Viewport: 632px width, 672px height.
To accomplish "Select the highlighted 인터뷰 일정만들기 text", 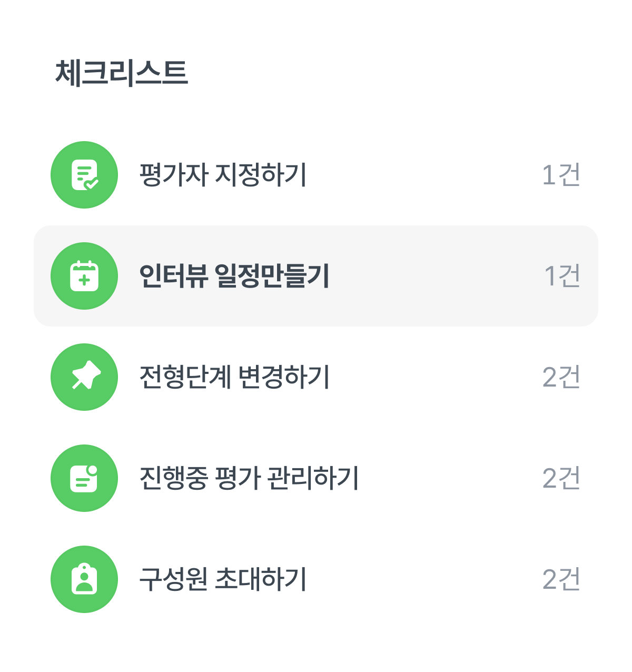I will point(234,276).
